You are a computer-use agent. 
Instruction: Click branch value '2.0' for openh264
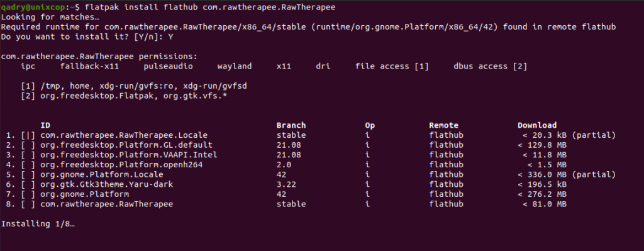(x=284, y=165)
